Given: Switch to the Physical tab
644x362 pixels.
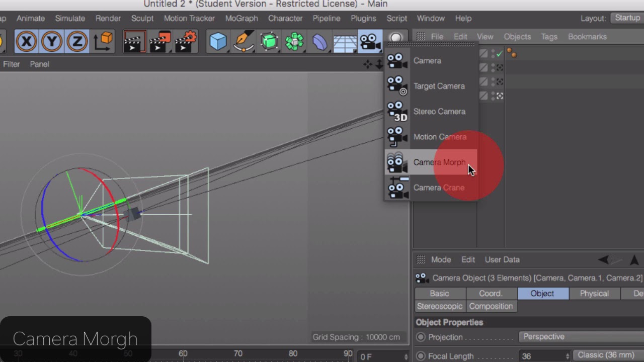Looking at the screenshot, I should pos(594,294).
